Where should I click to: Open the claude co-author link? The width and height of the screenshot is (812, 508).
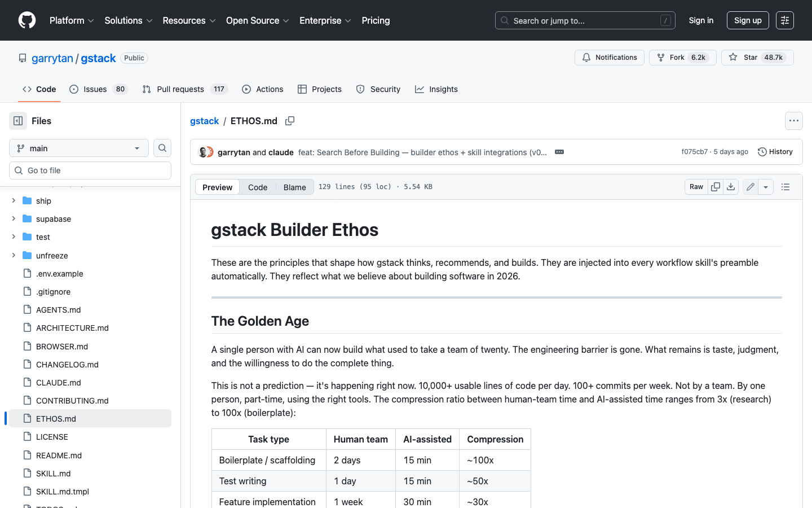(281, 152)
